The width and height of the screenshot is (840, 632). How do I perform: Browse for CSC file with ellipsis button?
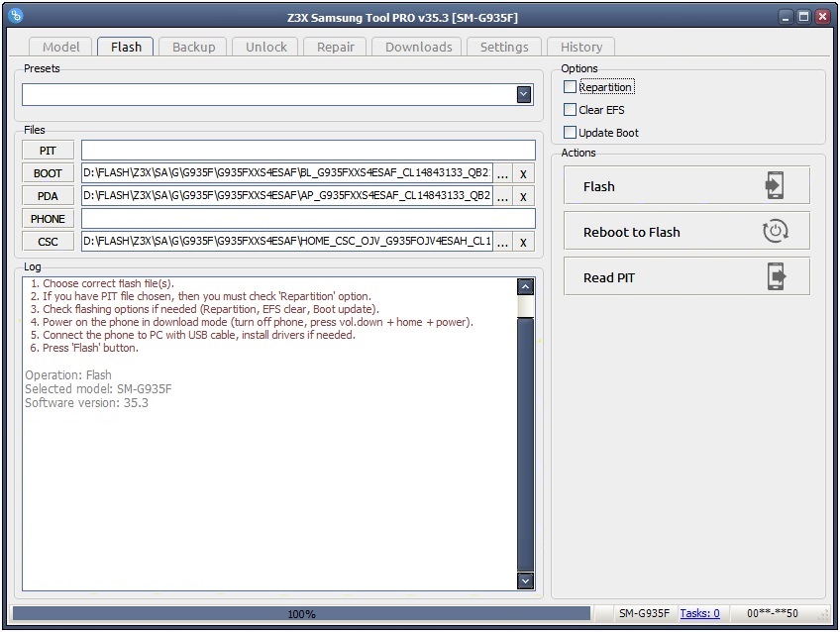point(502,242)
